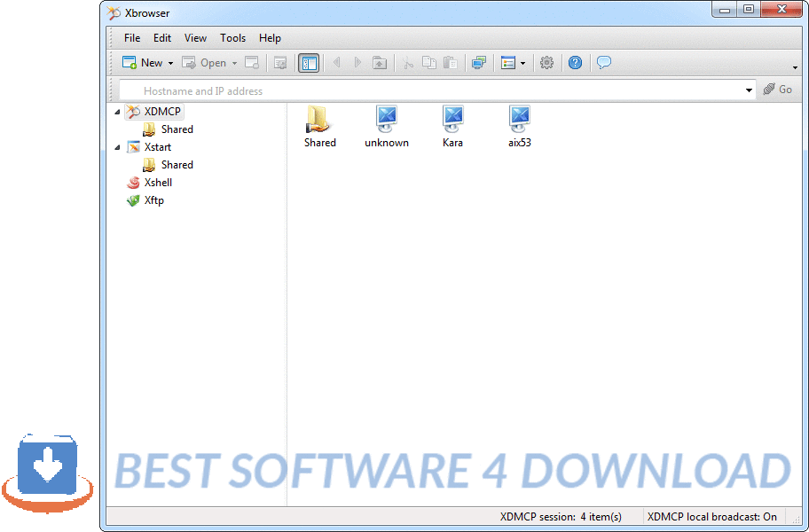809x532 pixels.
Task: Open the New button dropdown arrow
Action: point(170,64)
